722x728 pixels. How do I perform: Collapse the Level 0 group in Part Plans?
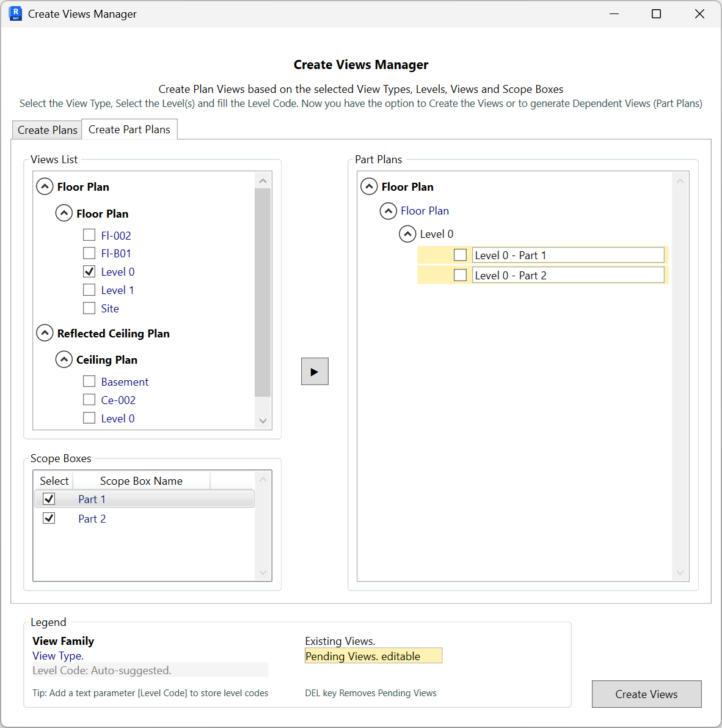(407, 233)
